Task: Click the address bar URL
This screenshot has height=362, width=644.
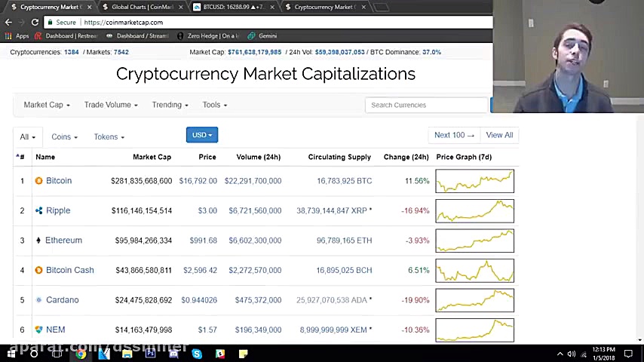Action: click(123, 22)
